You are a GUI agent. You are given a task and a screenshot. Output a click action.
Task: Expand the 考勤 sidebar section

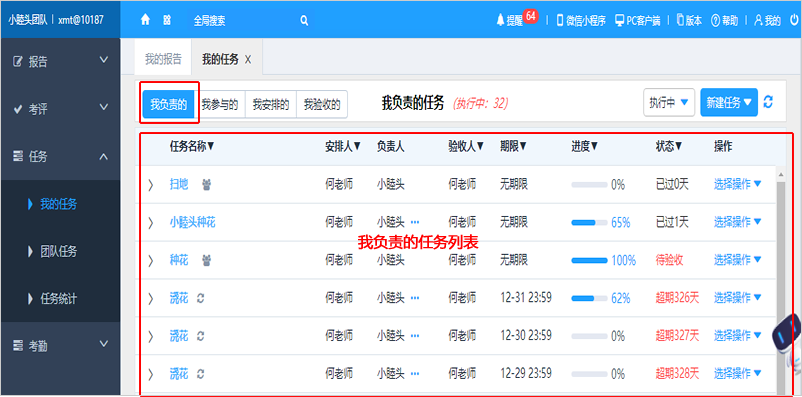[103, 343]
